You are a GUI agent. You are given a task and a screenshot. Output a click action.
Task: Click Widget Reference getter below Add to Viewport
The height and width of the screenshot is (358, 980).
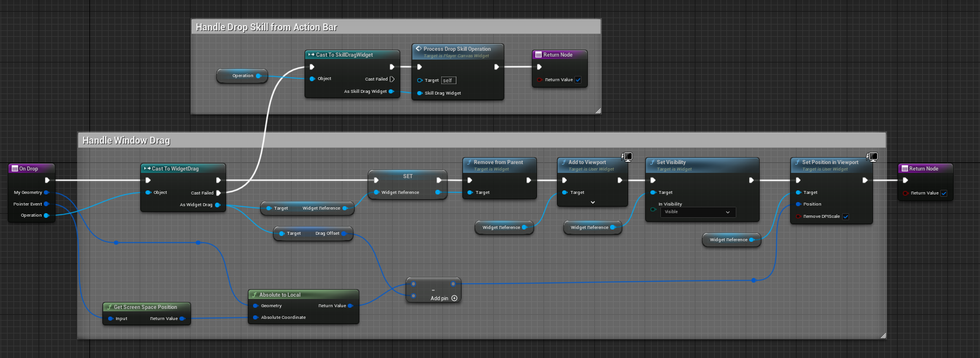pos(593,227)
